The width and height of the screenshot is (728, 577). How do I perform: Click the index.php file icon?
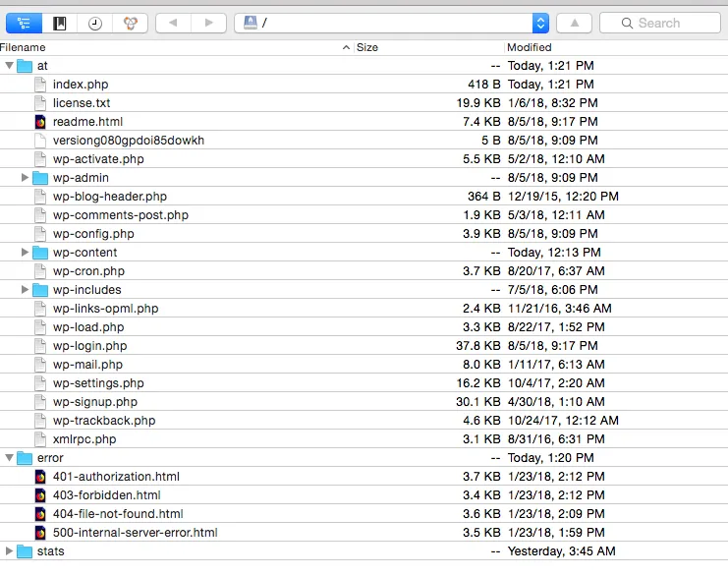(40, 85)
